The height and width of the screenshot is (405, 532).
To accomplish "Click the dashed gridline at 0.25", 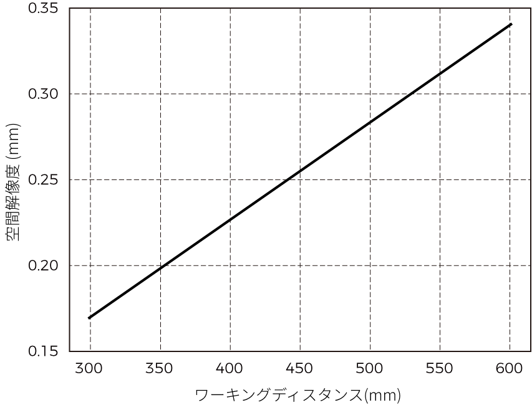I will coord(281,179).
